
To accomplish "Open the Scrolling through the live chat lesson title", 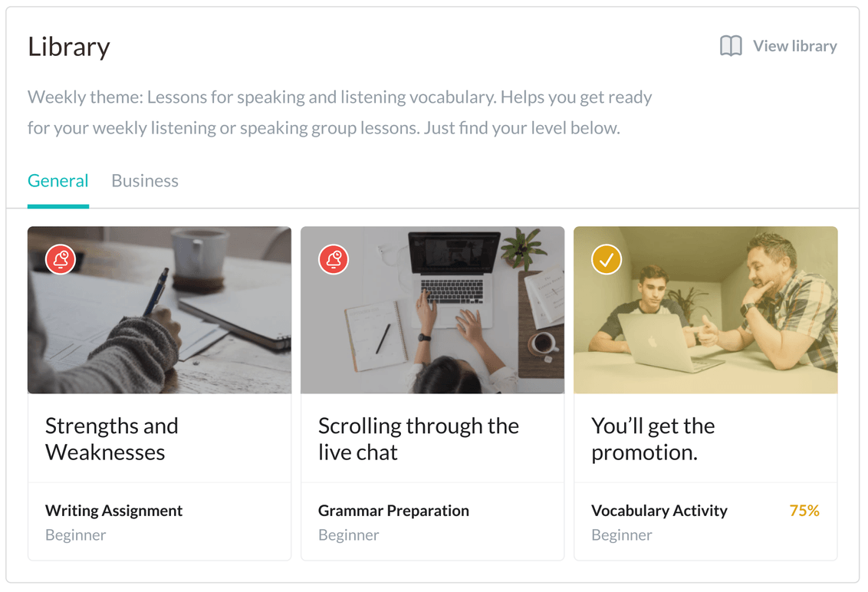I will pyautogui.click(x=418, y=438).
